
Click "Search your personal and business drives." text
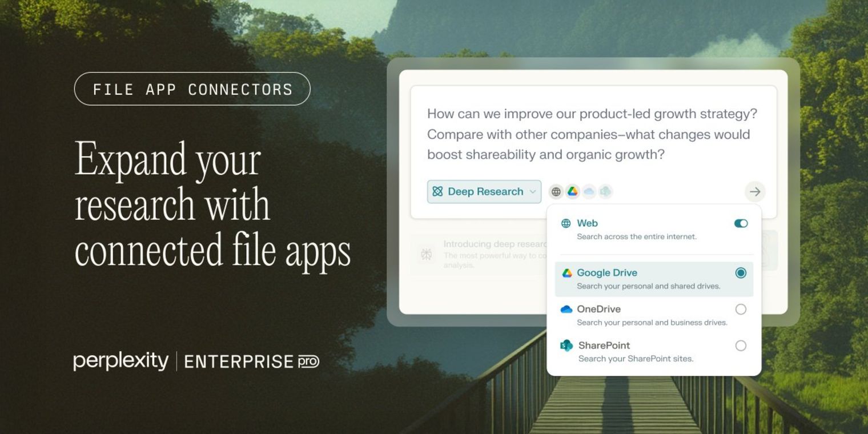652,323
